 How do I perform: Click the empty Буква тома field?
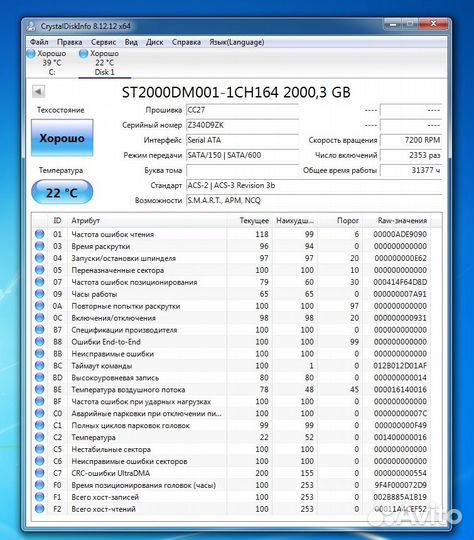click(242, 170)
